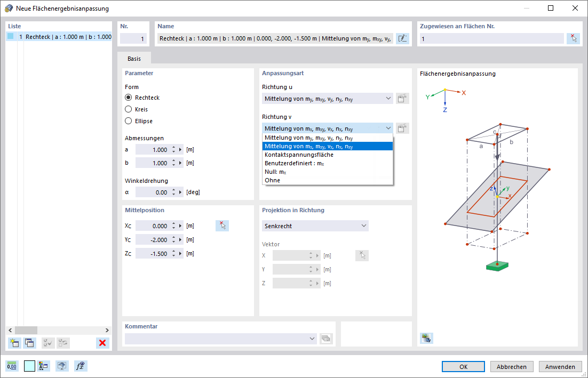Choose 'Benutzerdefiniert : mx' option
This screenshot has height=378, width=588.
coord(328,163)
